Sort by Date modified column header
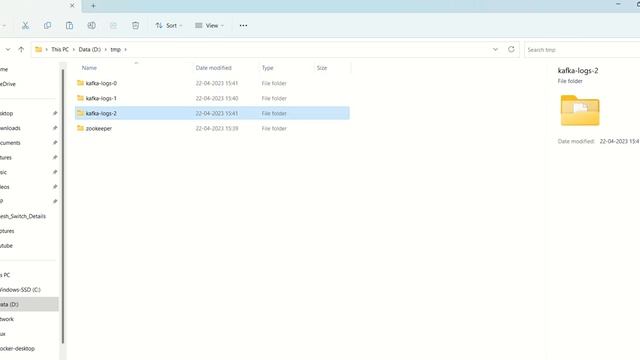The width and height of the screenshot is (640, 360). 213,68
